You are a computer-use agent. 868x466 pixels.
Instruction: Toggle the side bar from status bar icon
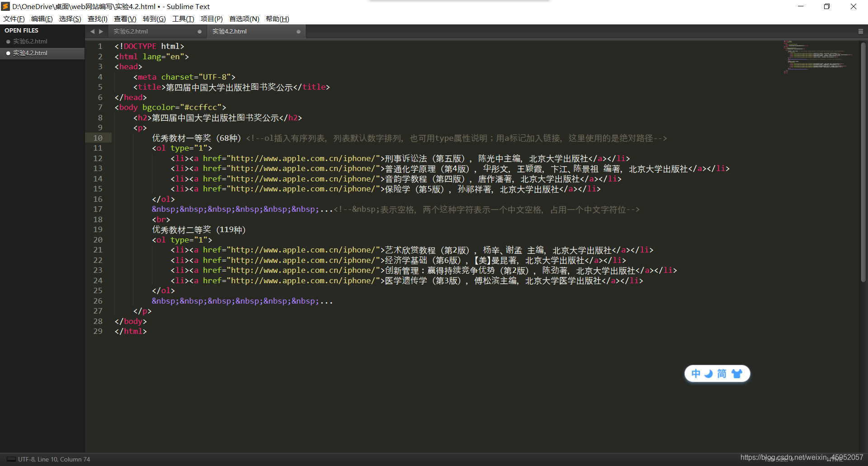[x=11, y=459]
